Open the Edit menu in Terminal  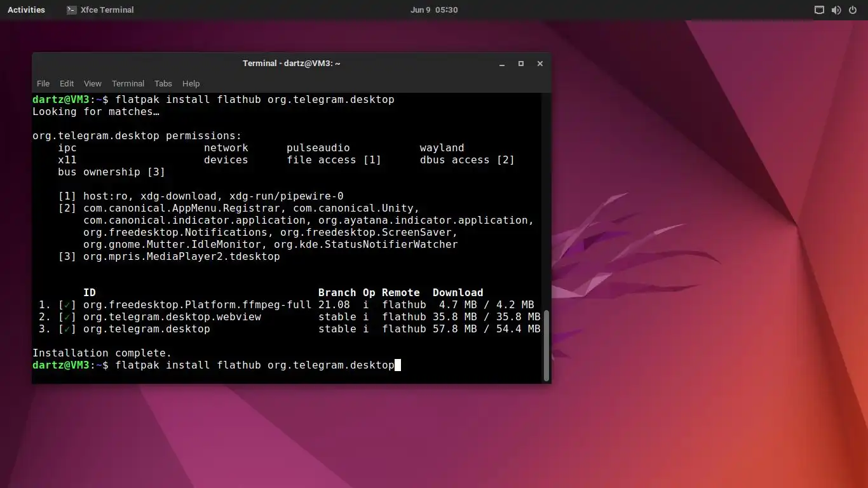(x=67, y=83)
